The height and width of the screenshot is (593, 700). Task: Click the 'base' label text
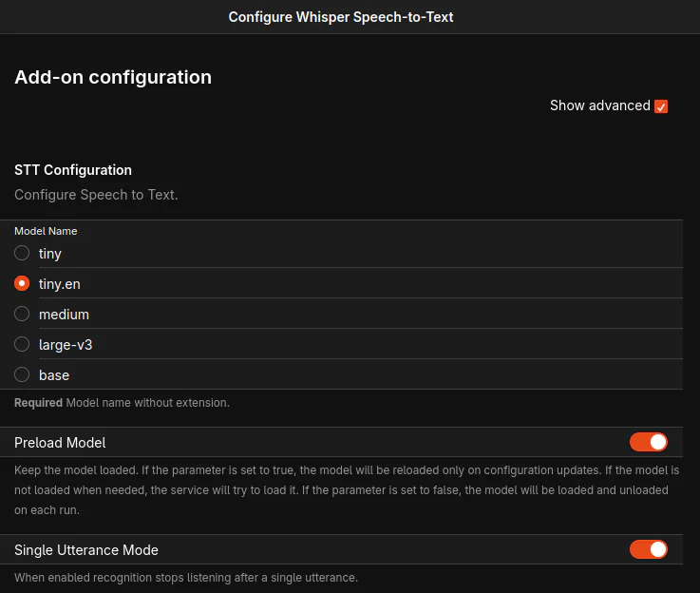click(x=54, y=375)
